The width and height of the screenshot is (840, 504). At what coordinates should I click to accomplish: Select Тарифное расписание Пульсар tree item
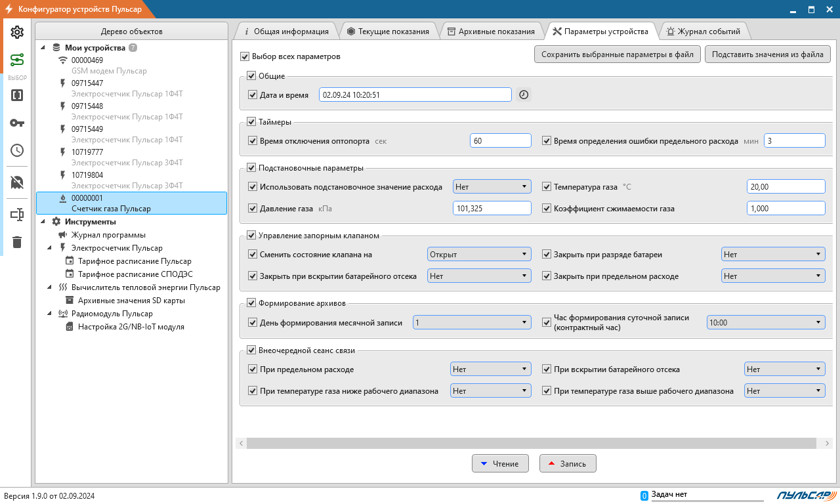[135, 261]
